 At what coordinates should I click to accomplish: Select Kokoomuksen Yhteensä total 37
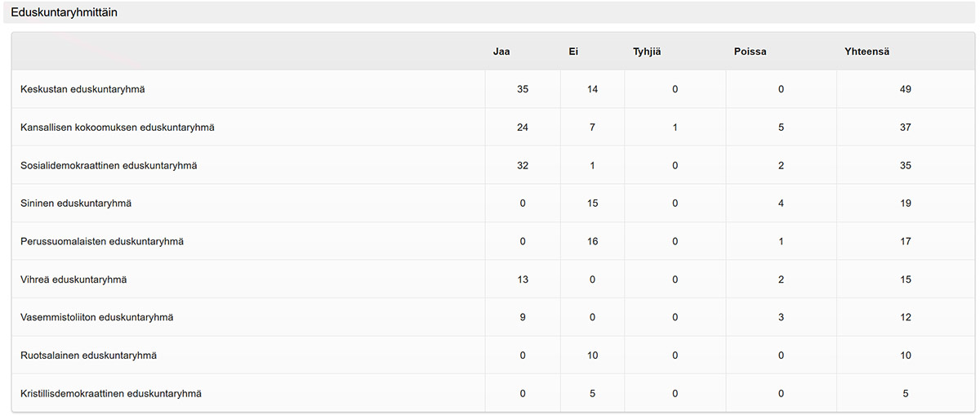coord(905,127)
